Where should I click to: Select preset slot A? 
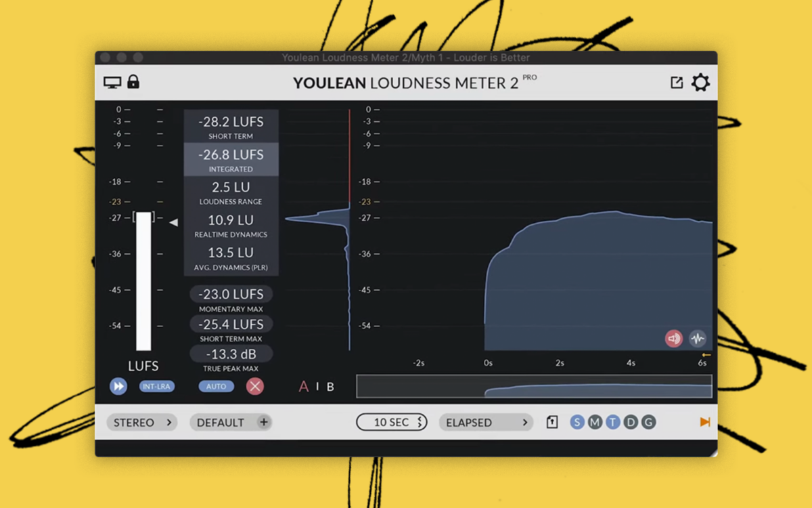tap(304, 387)
